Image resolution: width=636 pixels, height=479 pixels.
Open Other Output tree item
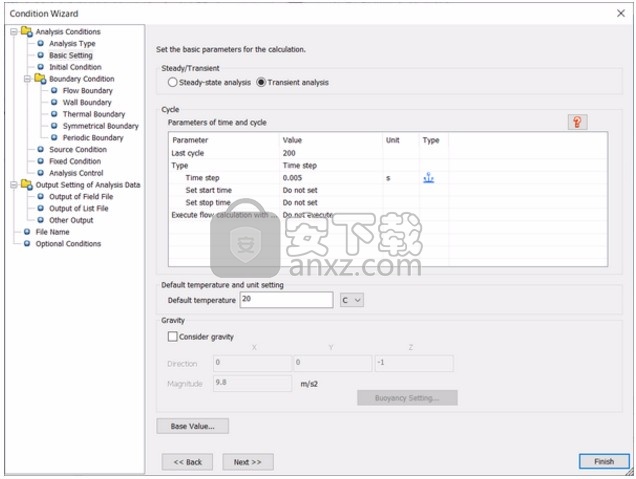click(71, 220)
